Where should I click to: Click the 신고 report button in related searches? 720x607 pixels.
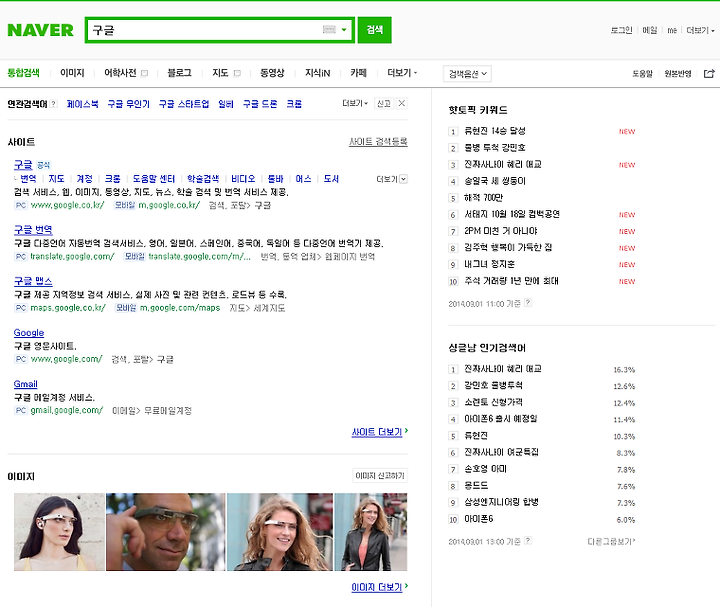point(383,103)
